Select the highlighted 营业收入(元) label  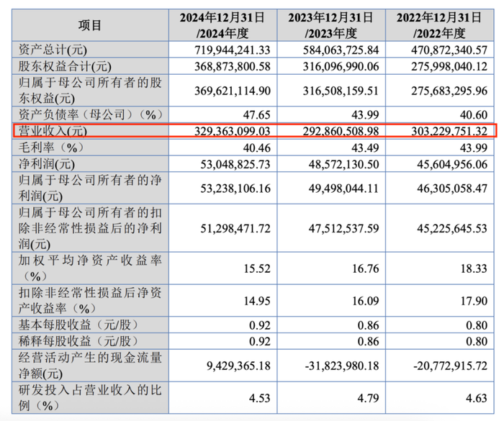pos(53,131)
